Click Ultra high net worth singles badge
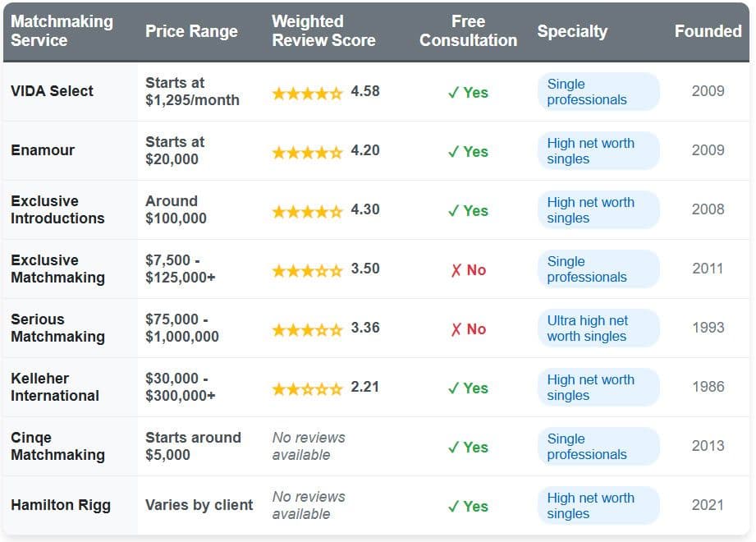Screen dimensions: 756x542 point(598,328)
